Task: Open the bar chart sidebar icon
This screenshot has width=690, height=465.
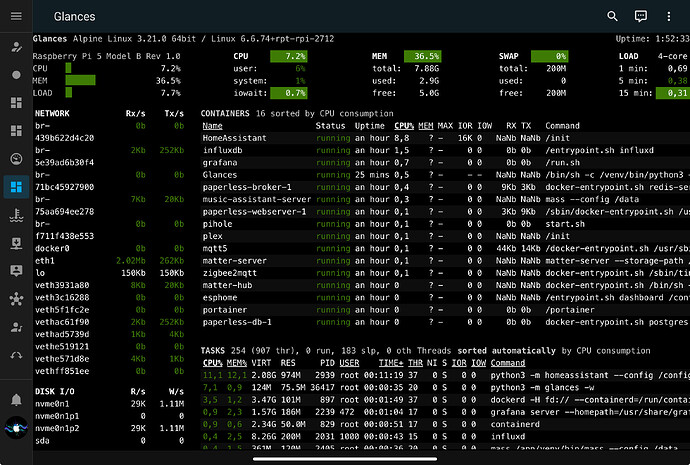Action: 16,130
